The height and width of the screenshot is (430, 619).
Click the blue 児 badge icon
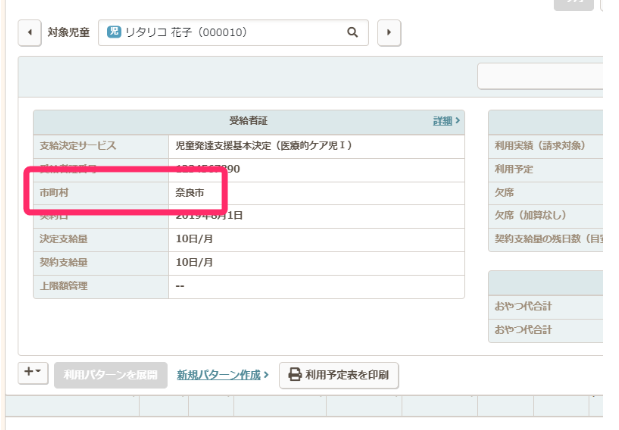point(113,32)
